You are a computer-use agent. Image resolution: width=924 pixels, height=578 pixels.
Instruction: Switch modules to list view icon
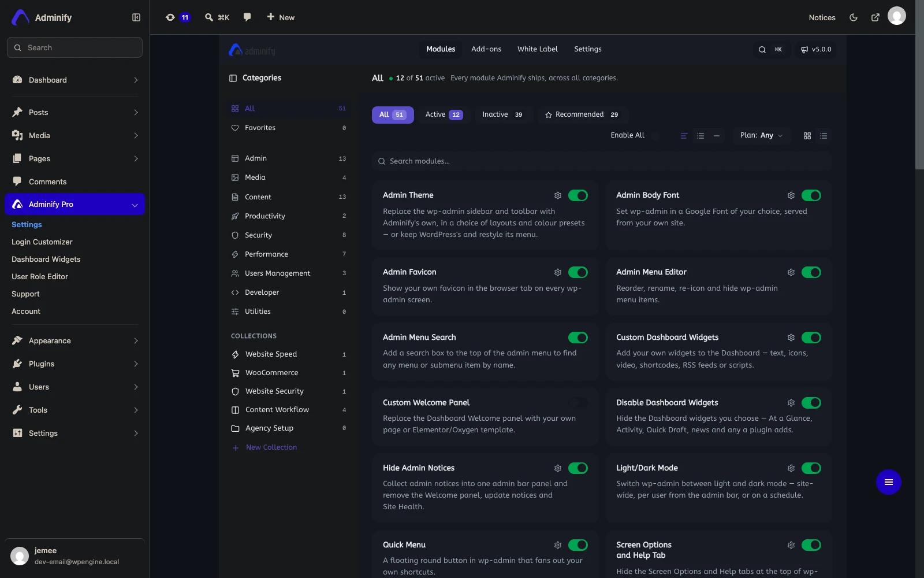click(x=824, y=136)
